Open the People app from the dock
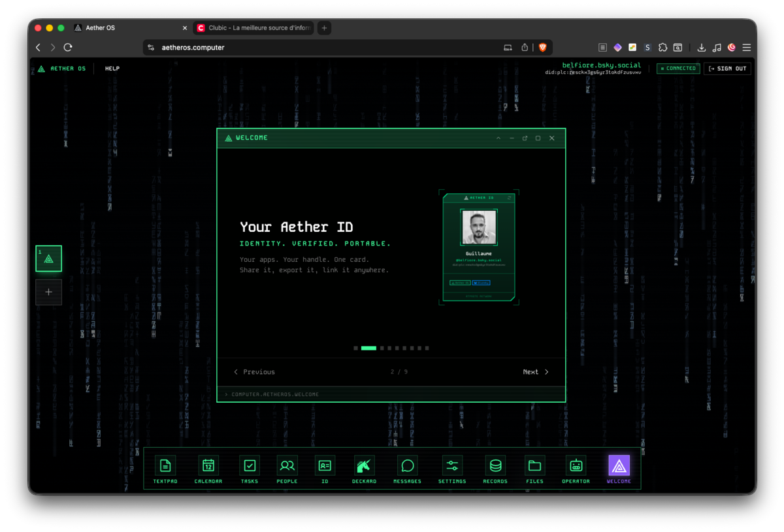The width and height of the screenshot is (784, 532). point(287,466)
